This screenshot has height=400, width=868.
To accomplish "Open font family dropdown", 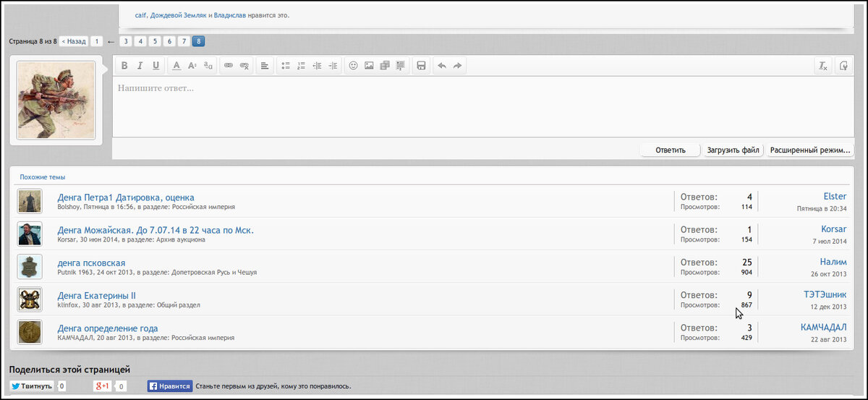I will pos(208,66).
